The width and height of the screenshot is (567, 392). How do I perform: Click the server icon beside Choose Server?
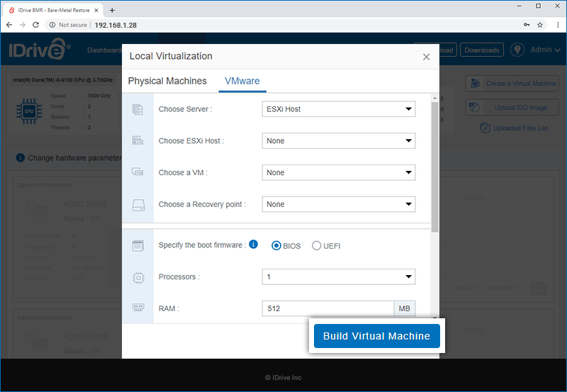click(137, 109)
